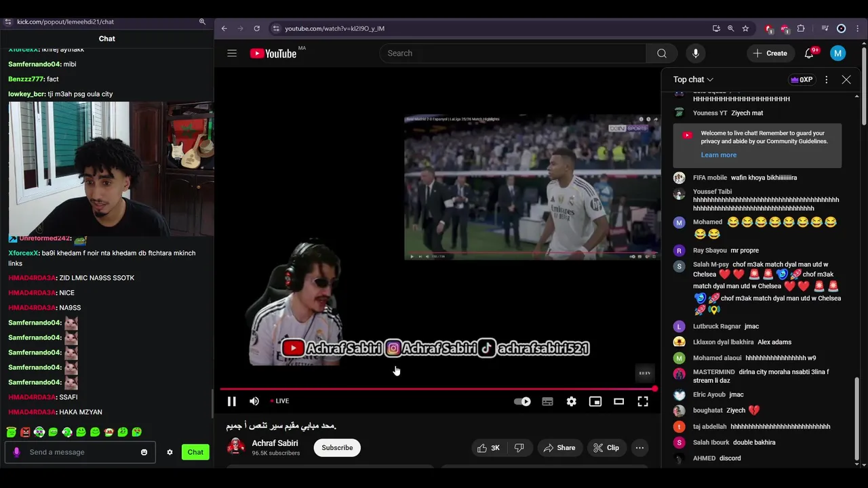Click username Benzzz777 in Kick chat
This screenshot has width=868, height=488.
(x=26, y=79)
